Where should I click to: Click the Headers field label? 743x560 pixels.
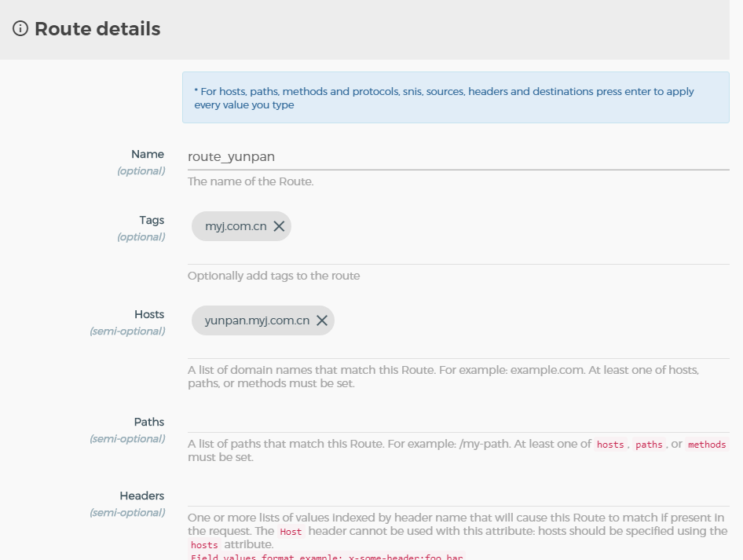point(142,496)
